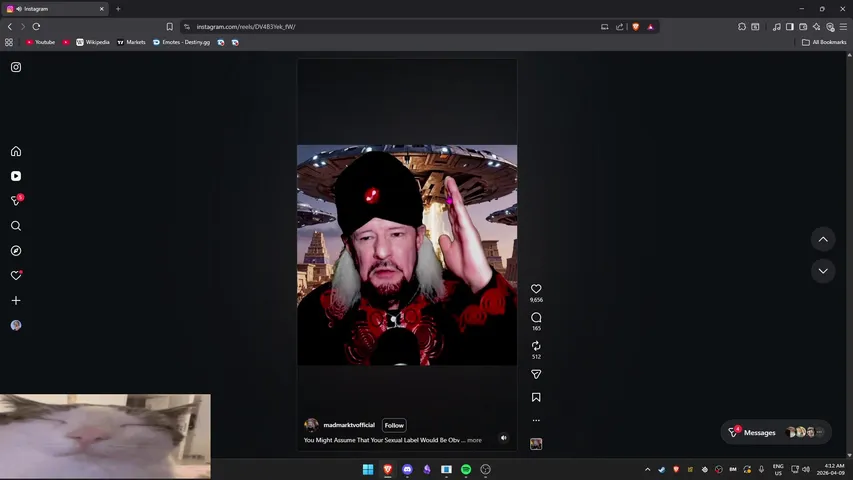Open the volume control in system tray
The image size is (853, 480).
[x=806, y=469]
